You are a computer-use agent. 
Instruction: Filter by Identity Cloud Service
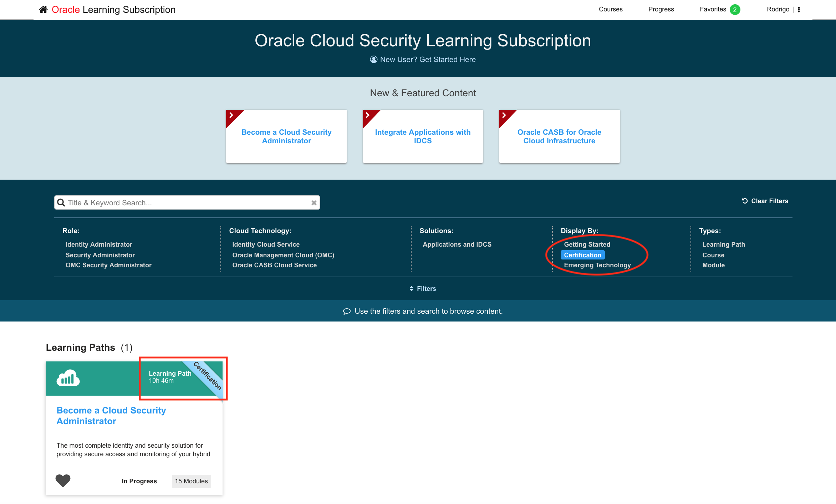266,245
